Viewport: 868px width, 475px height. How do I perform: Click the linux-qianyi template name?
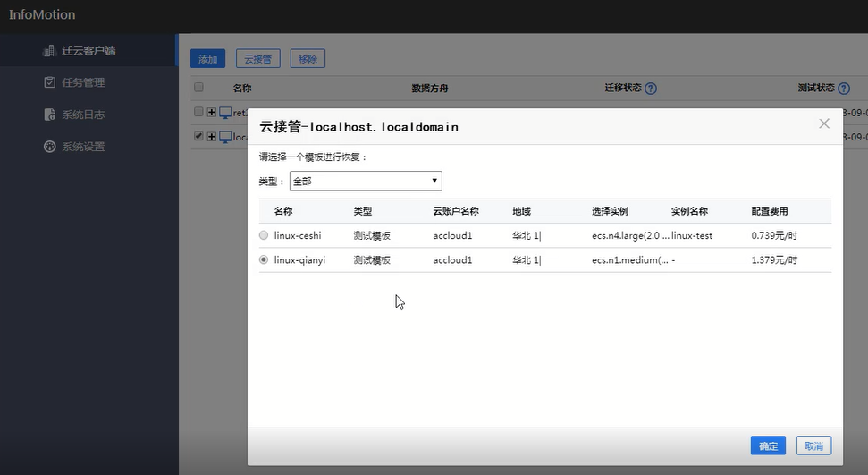click(x=300, y=260)
